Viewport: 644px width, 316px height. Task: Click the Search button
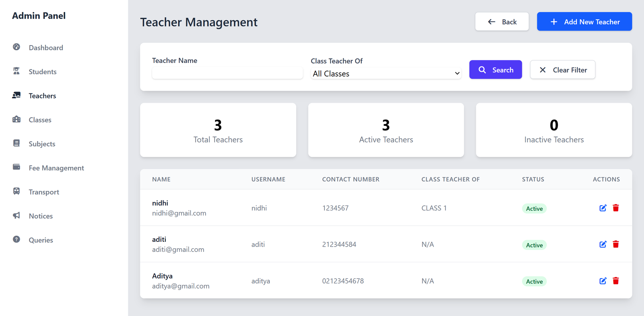495,70
